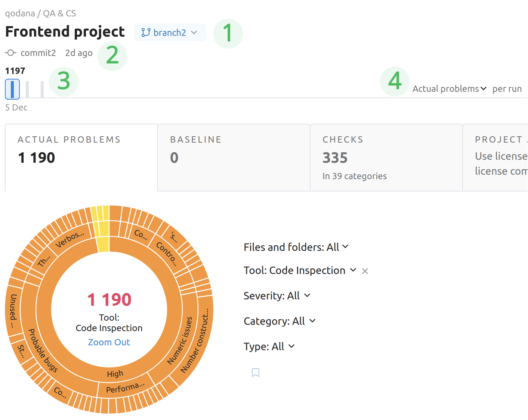Image resolution: width=528 pixels, height=420 pixels.
Task: Click the branch icon next to branch2
Action: coord(146,32)
